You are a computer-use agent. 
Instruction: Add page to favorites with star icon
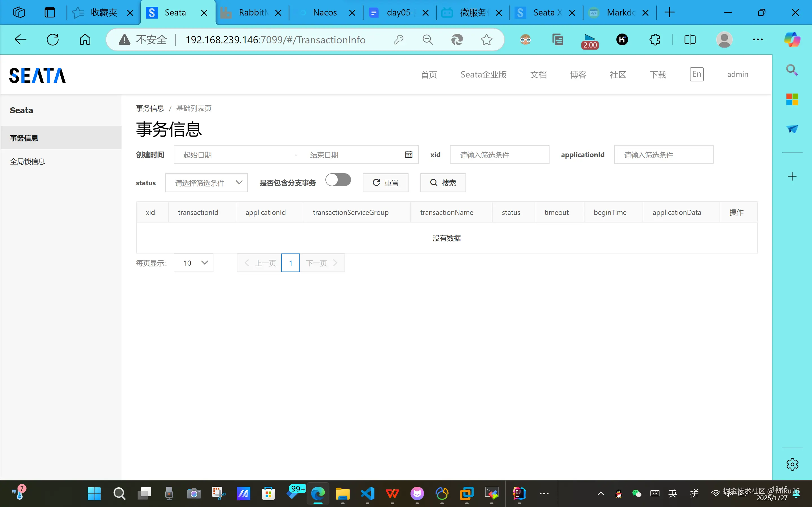click(x=486, y=40)
